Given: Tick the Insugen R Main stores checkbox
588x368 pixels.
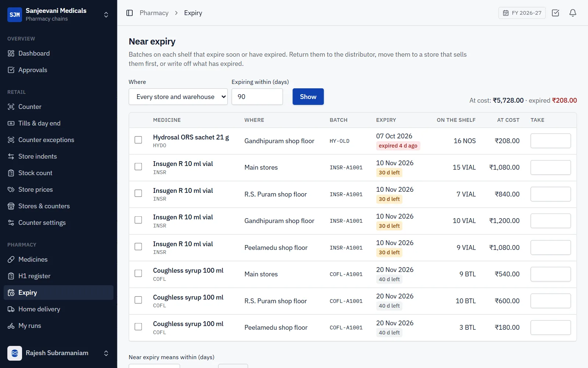Looking at the screenshot, I should pos(138,167).
